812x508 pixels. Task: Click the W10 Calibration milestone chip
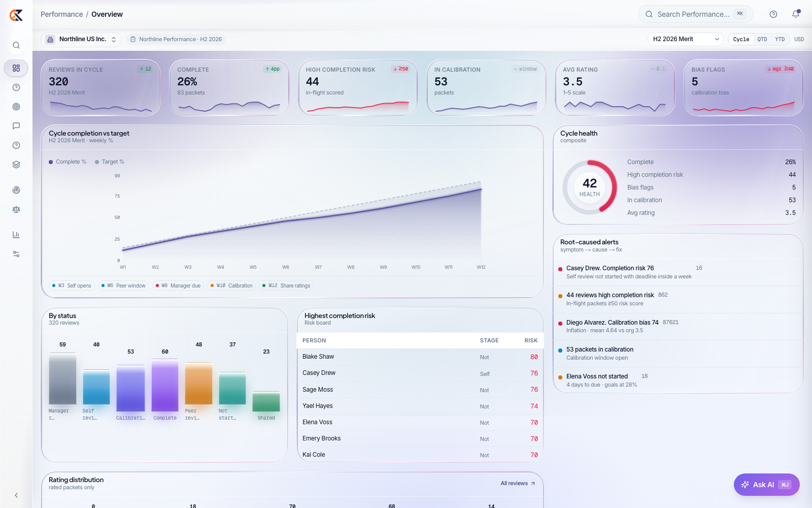[231, 285]
